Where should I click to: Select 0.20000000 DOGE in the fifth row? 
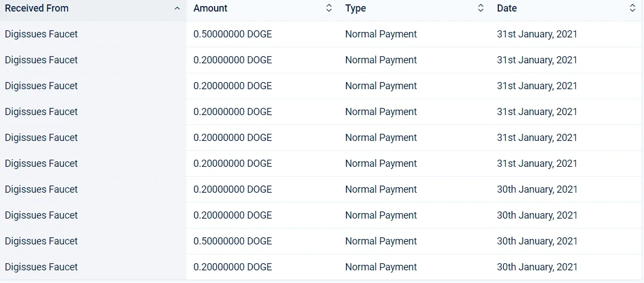233,138
